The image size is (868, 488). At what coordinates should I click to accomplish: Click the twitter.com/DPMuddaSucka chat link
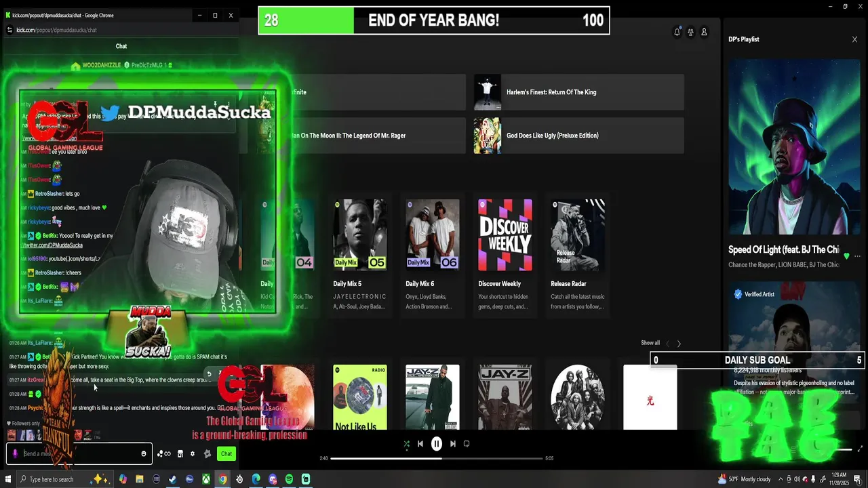coord(53,245)
